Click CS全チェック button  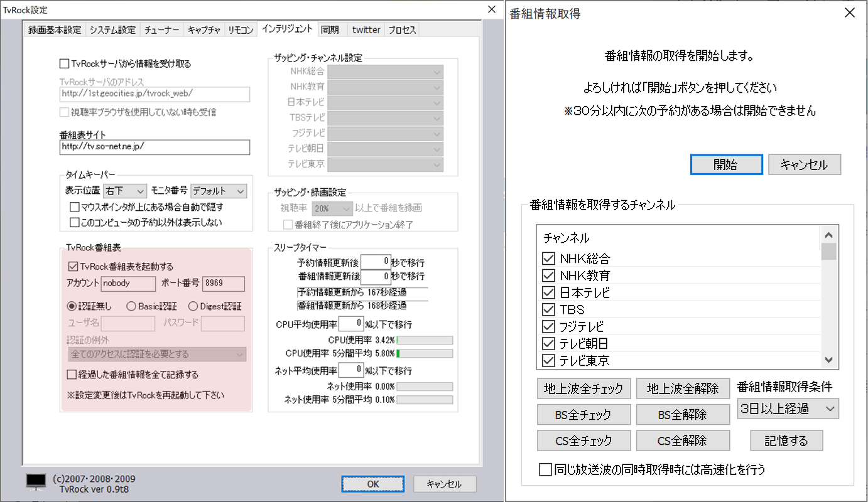point(583,440)
